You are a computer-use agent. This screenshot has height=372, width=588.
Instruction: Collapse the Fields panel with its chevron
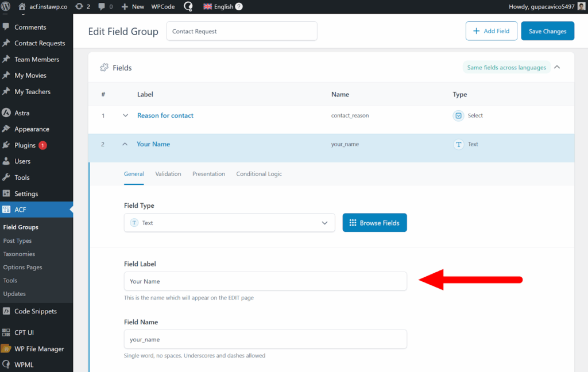point(556,67)
